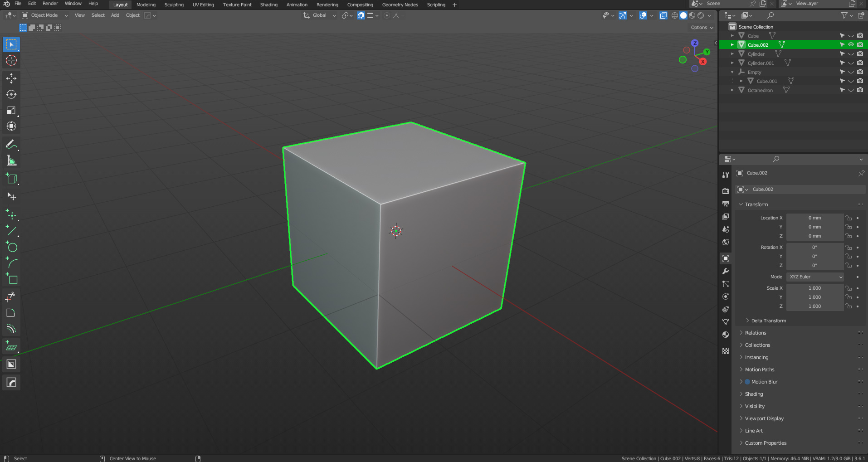Expand the Relations panel
The width and height of the screenshot is (868, 462).
pos(755,333)
